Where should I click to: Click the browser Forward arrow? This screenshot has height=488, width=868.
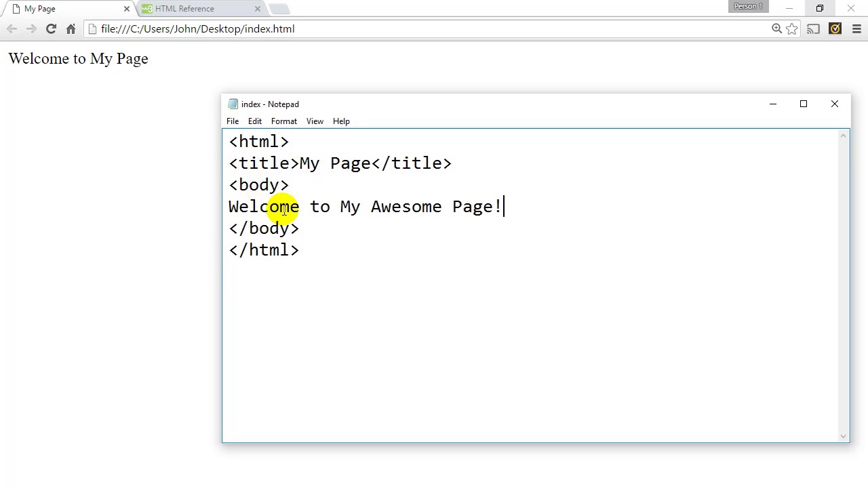pyautogui.click(x=31, y=29)
